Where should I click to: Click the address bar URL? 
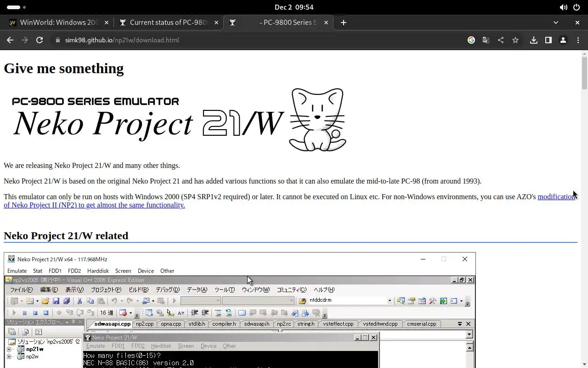(122, 40)
